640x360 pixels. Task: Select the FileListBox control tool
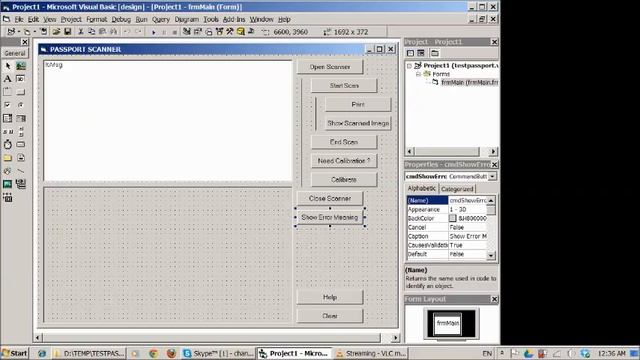coord(21,158)
